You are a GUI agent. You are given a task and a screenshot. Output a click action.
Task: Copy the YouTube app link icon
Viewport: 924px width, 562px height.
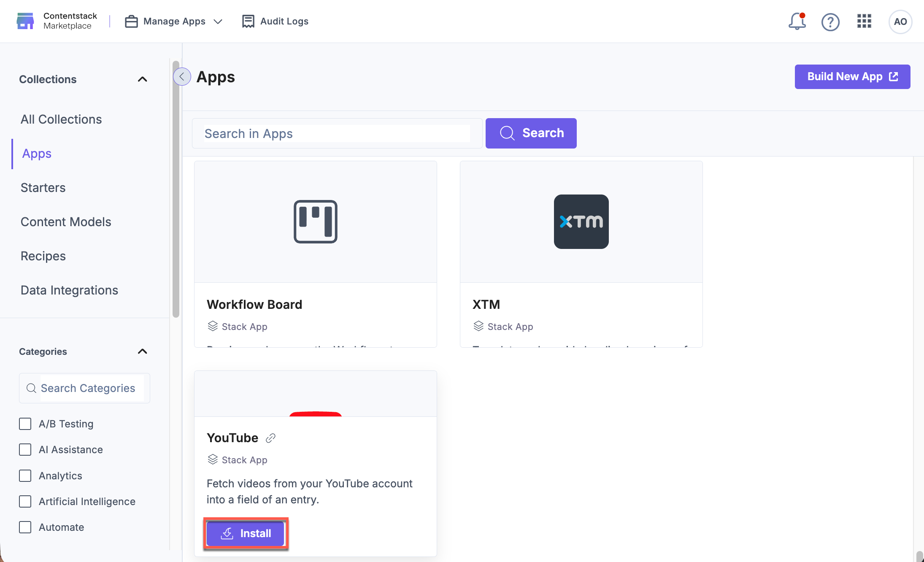tap(270, 438)
